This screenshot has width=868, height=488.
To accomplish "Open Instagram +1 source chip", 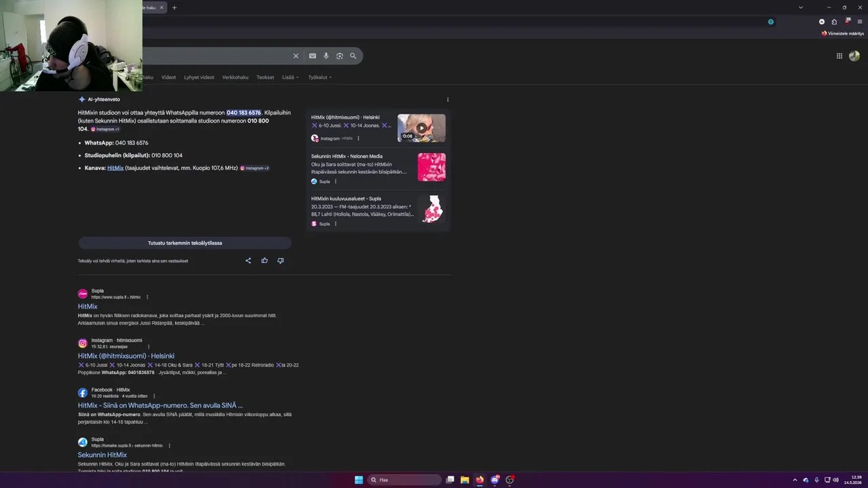I will (105, 129).
